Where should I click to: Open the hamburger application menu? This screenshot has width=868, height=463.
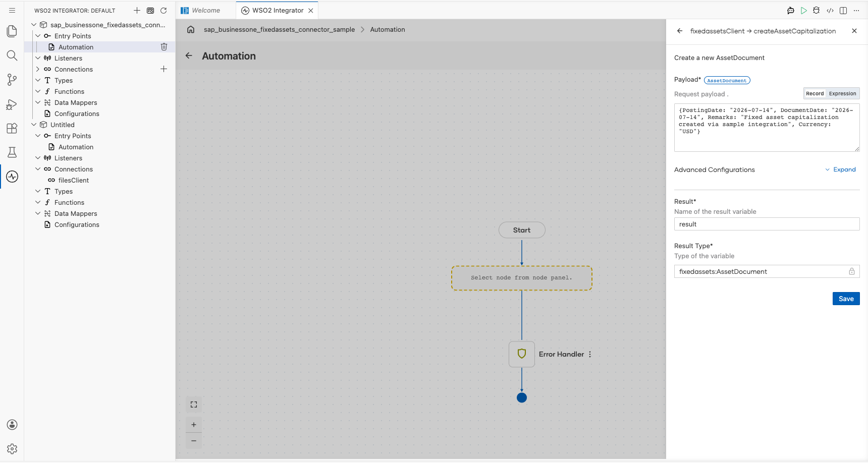(12, 10)
